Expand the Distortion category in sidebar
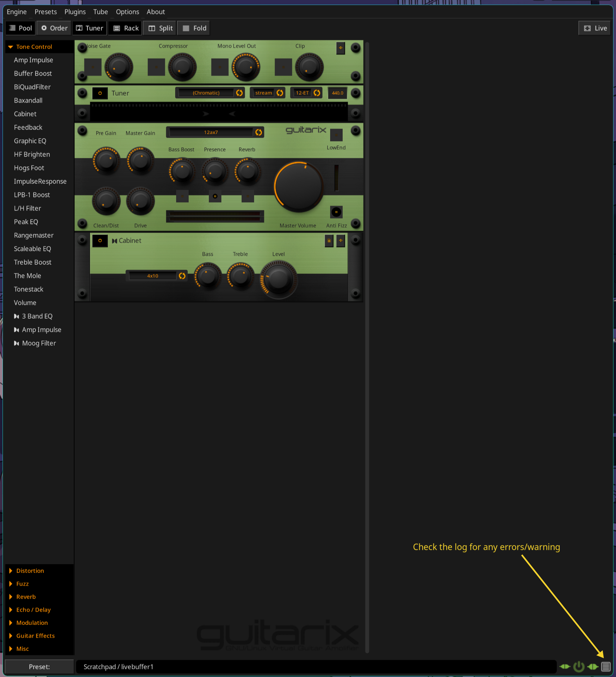This screenshot has width=616, height=677. click(30, 570)
